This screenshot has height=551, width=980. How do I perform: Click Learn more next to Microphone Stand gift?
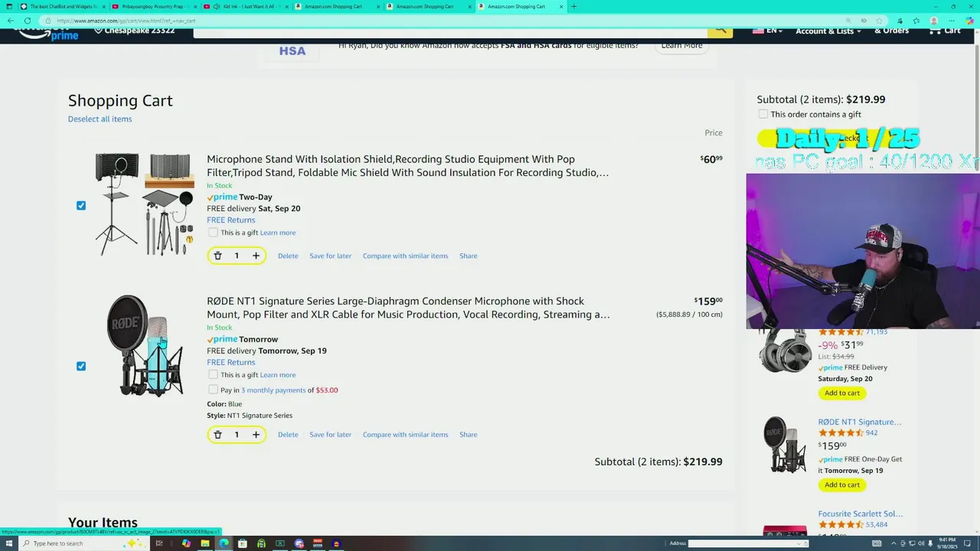click(277, 233)
